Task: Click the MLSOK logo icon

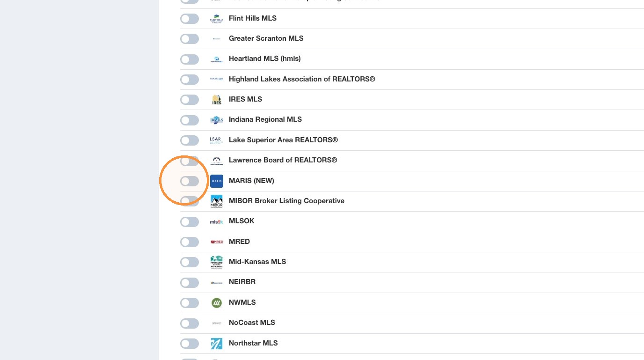Action: 217,221
